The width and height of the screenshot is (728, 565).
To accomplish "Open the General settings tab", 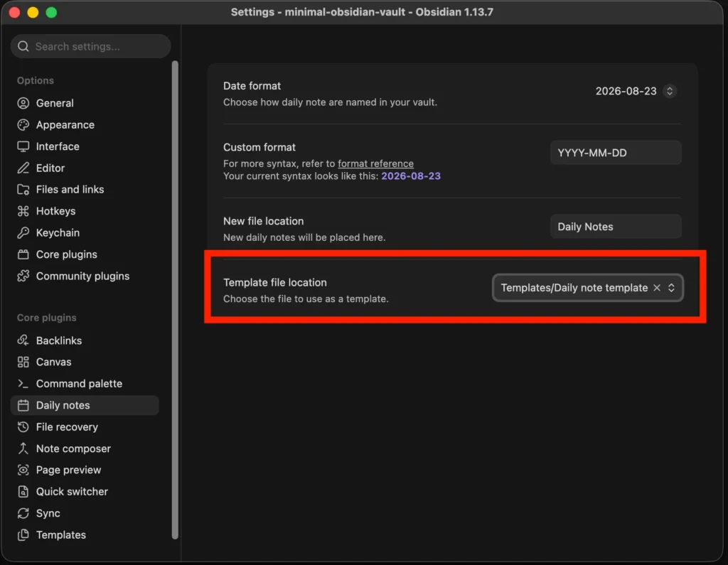I will point(85,103).
